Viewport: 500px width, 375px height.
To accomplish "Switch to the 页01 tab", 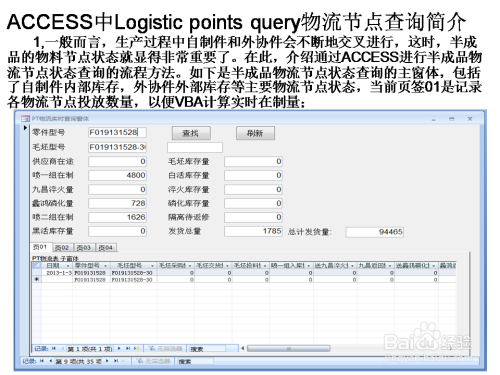I will click(40, 247).
